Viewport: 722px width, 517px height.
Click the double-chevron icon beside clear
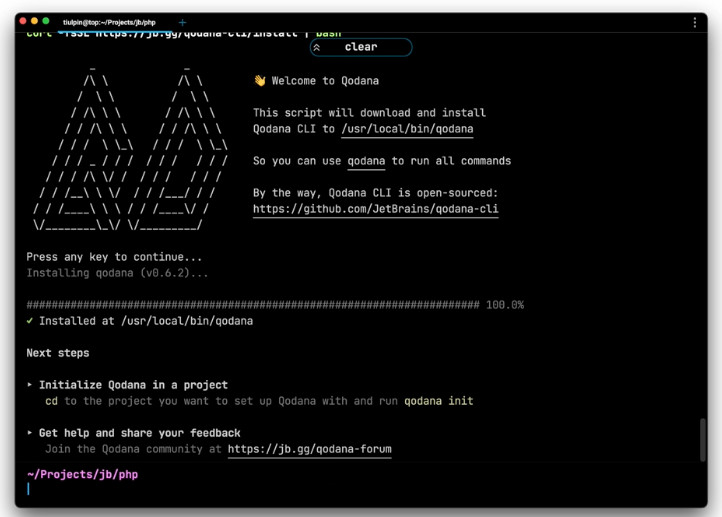pyautogui.click(x=317, y=47)
